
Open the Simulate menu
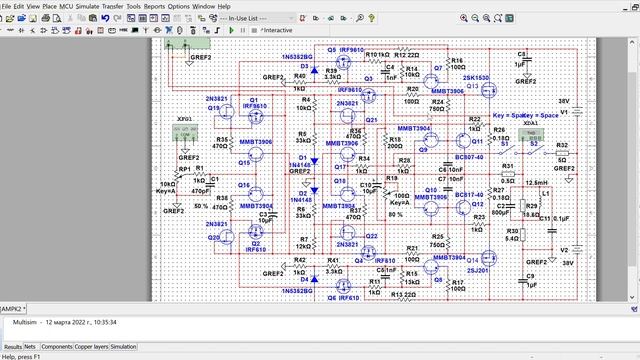(x=87, y=7)
